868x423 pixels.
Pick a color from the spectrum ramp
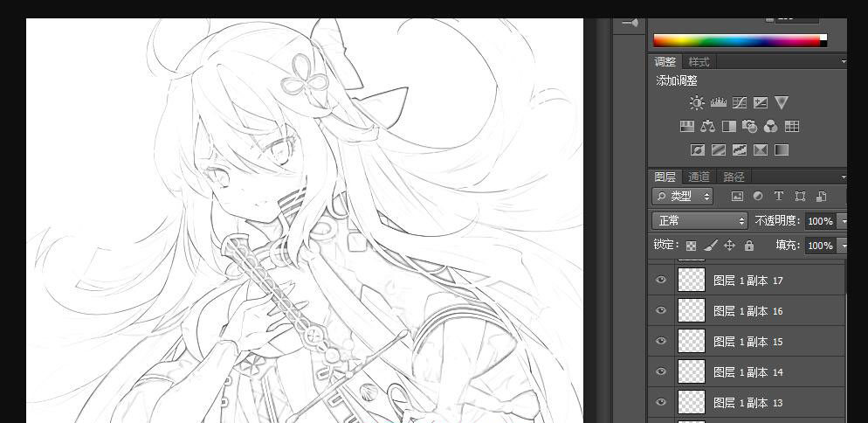pyautogui.click(x=736, y=40)
